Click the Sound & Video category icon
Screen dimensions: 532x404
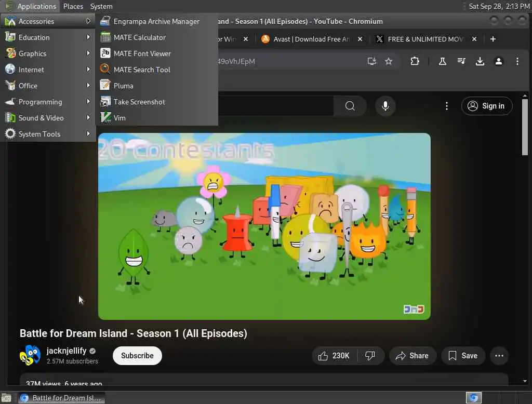click(10, 117)
